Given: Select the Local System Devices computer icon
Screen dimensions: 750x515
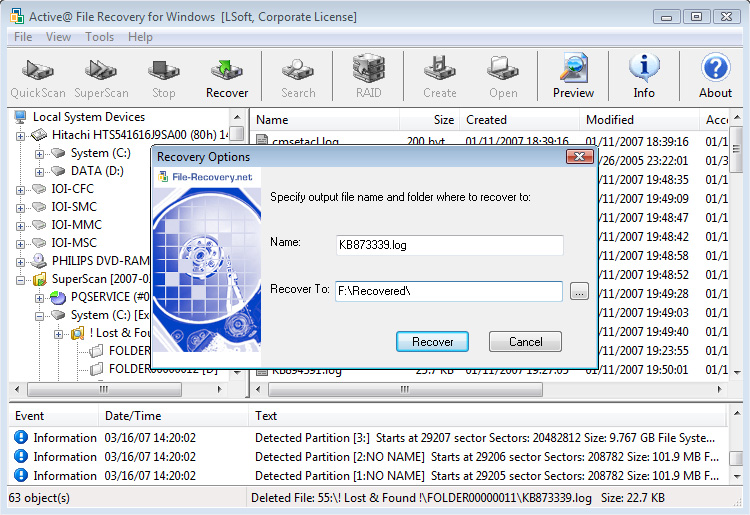Looking at the screenshot, I should pyautogui.click(x=20, y=117).
